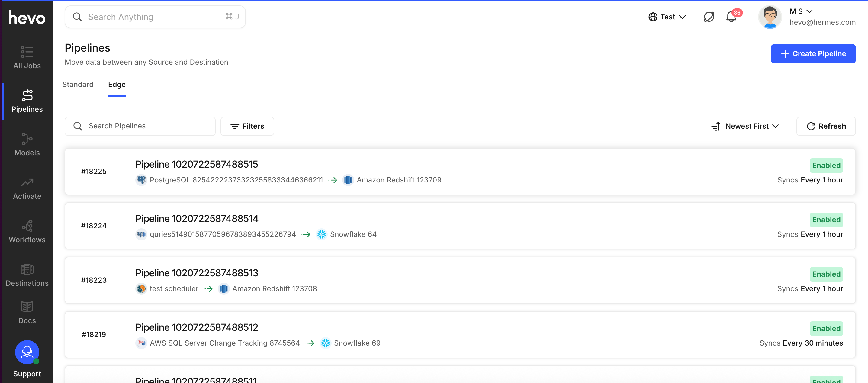Open Support chat icon
This screenshot has width=868, height=383.
pos(27,352)
